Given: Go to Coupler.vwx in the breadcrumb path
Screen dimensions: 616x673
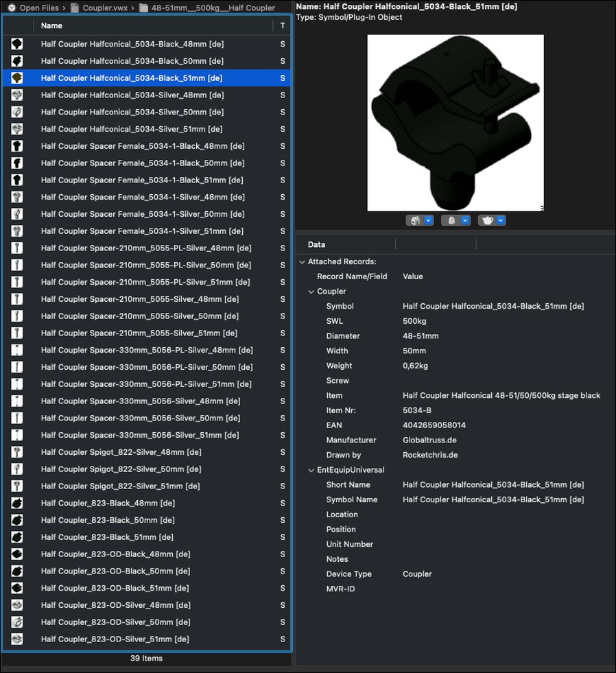Looking at the screenshot, I should [105, 8].
